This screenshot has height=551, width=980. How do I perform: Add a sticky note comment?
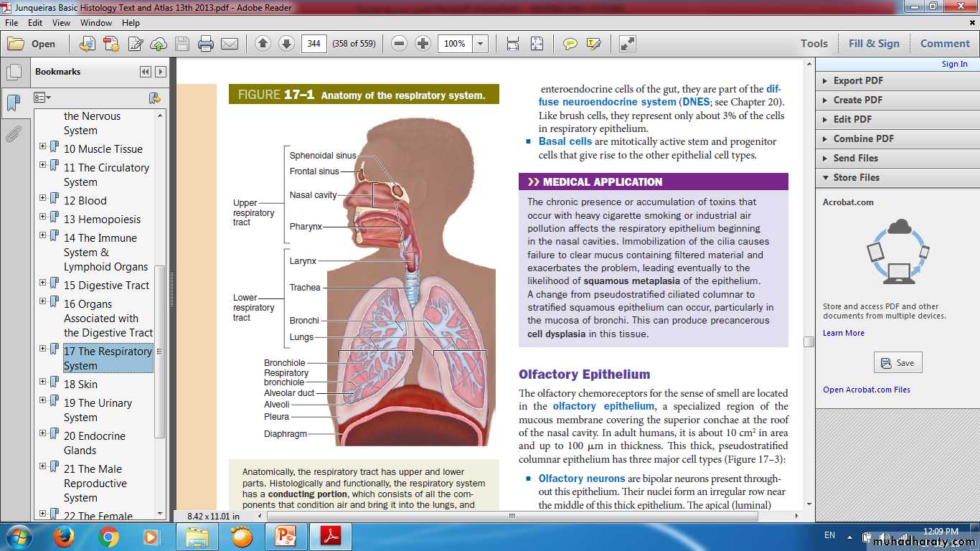coord(570,44)
